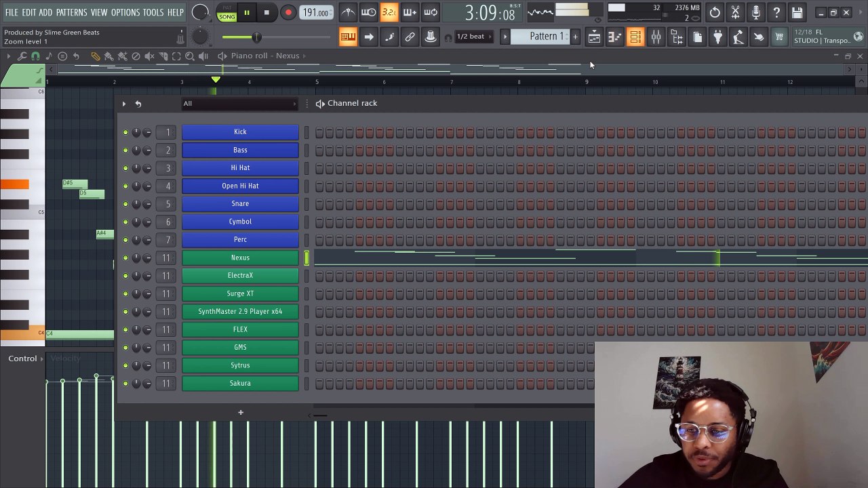Create new pattern with plus button
868x488 pixels.
coord(575,37)
